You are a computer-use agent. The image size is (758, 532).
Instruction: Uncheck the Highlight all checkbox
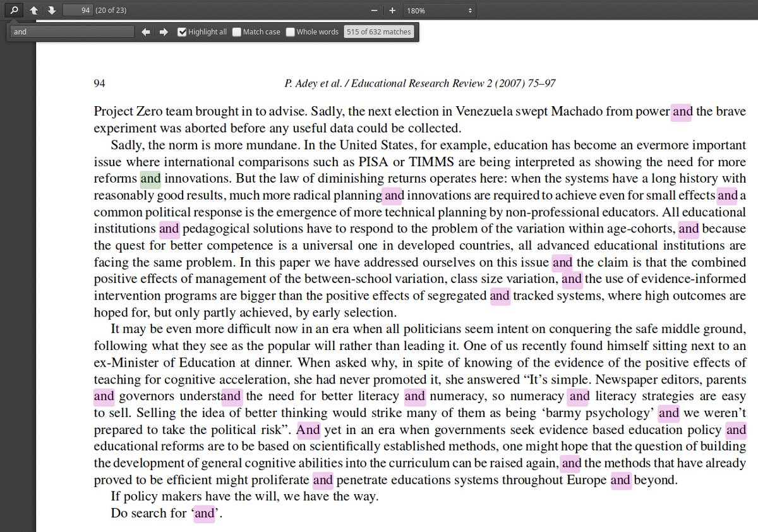(x=182, y=32)
